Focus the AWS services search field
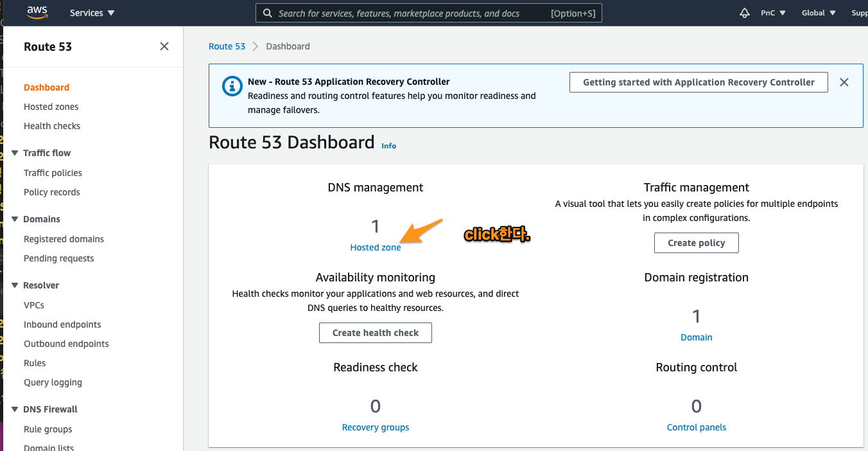The image size is (868, 451). (x=411, y=13)
